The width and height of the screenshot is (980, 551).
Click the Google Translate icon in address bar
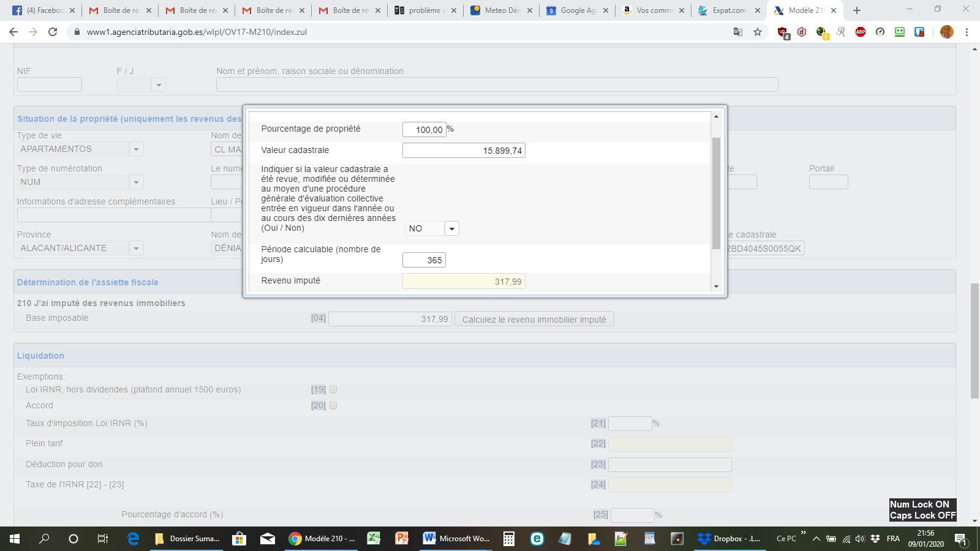coord(738,32)
